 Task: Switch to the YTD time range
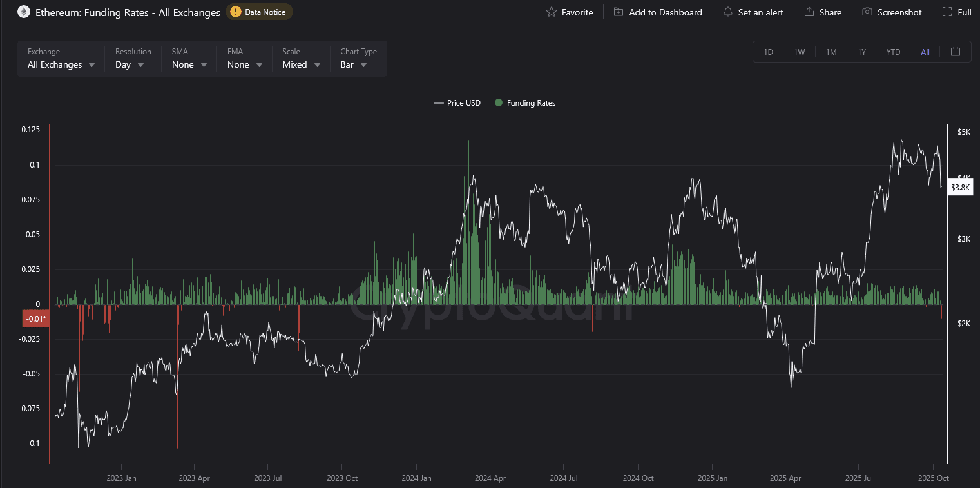(893, 52)
